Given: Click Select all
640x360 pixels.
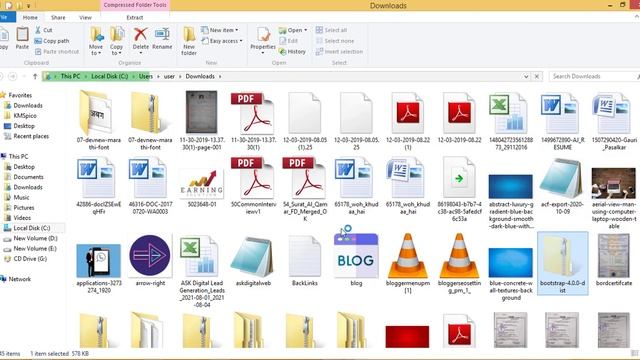Looking at the screenshot, I should (x=331, y=30).
